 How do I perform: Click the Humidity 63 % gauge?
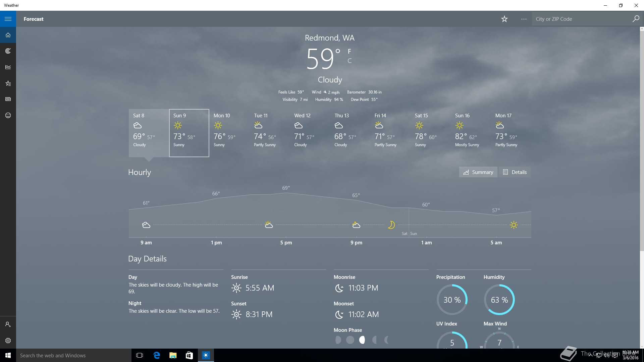(499, 300)
